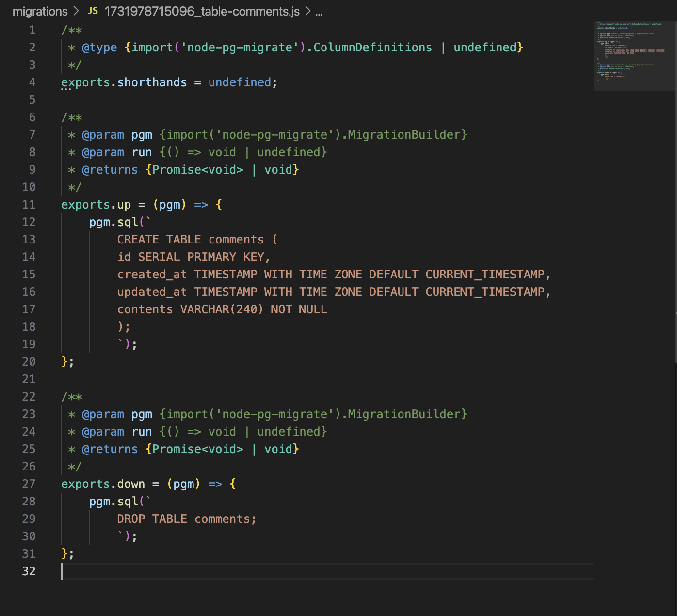This screenshot has height=616, width=677.
Task: Click 'MigrationBuilder' on line 7
Action: pyautogui.click(x=404, y=135)
